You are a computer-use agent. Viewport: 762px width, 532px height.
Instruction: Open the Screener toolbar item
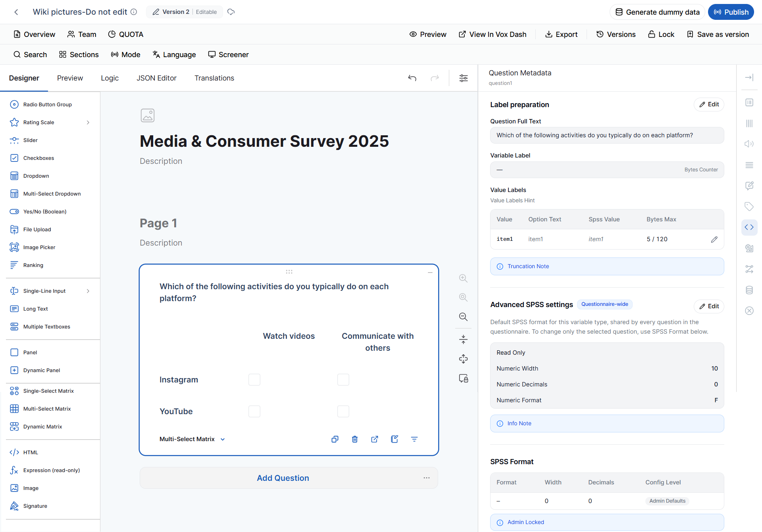[229, 54]
